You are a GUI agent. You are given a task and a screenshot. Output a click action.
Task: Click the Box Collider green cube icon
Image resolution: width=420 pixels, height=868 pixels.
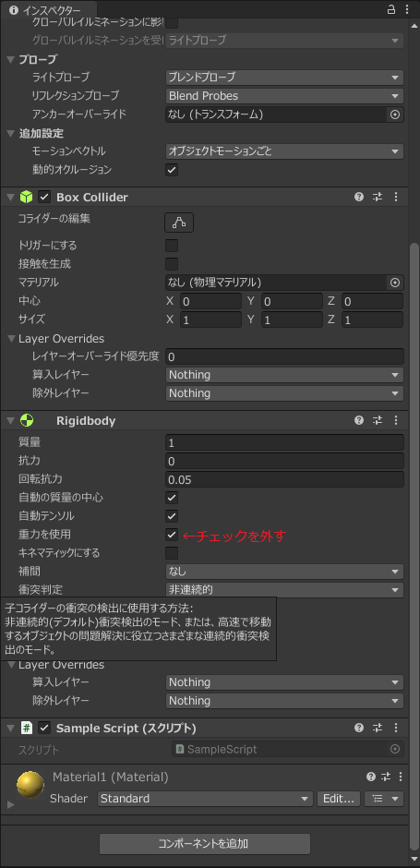(x=27, y=197)
